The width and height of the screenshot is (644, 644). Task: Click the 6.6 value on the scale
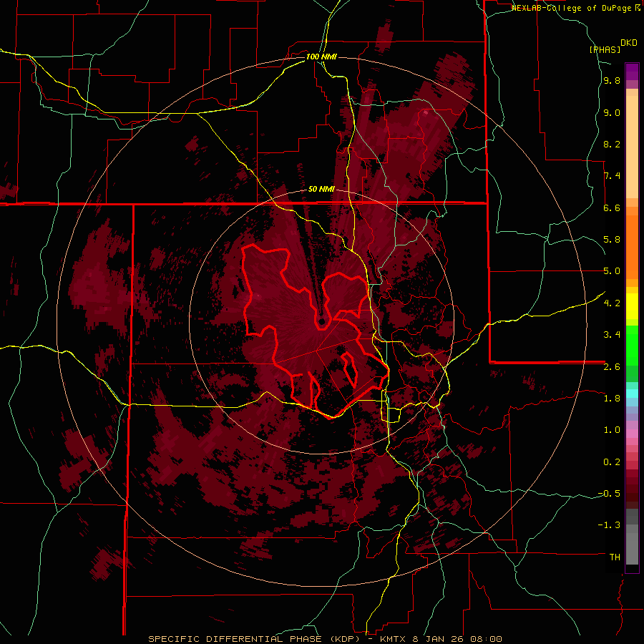(x=612, y=208)
